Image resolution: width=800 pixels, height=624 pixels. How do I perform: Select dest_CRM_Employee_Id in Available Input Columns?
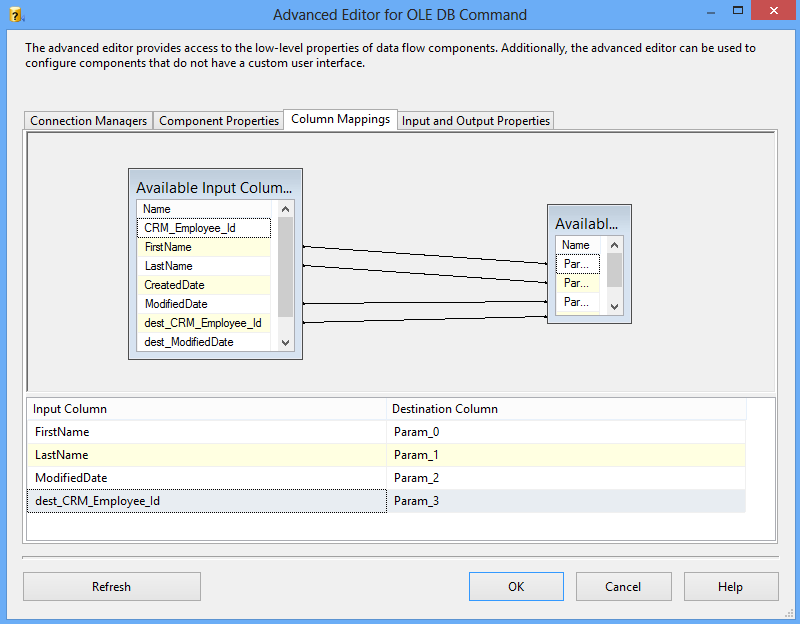204,323
